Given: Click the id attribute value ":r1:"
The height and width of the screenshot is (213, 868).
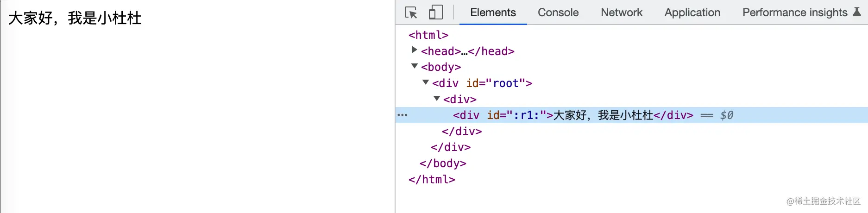Looking at the screenshot, I should pos(526,115).
